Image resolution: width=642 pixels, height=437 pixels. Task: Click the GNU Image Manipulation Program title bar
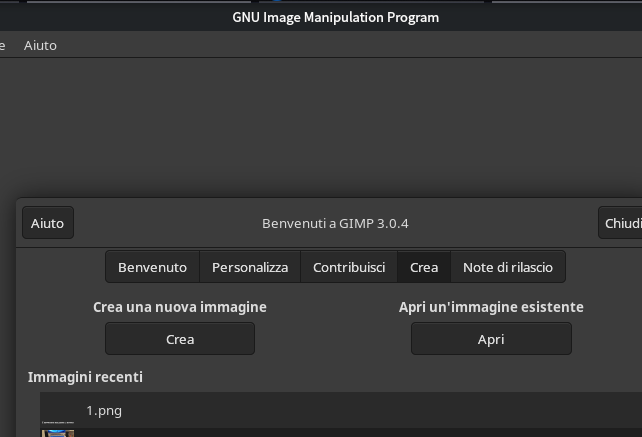pos(335,17)
